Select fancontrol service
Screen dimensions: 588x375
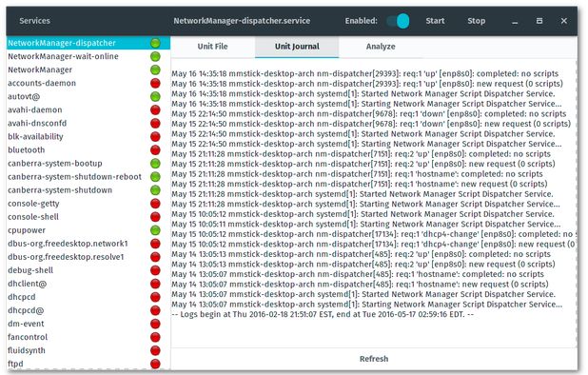click(88, 338)
